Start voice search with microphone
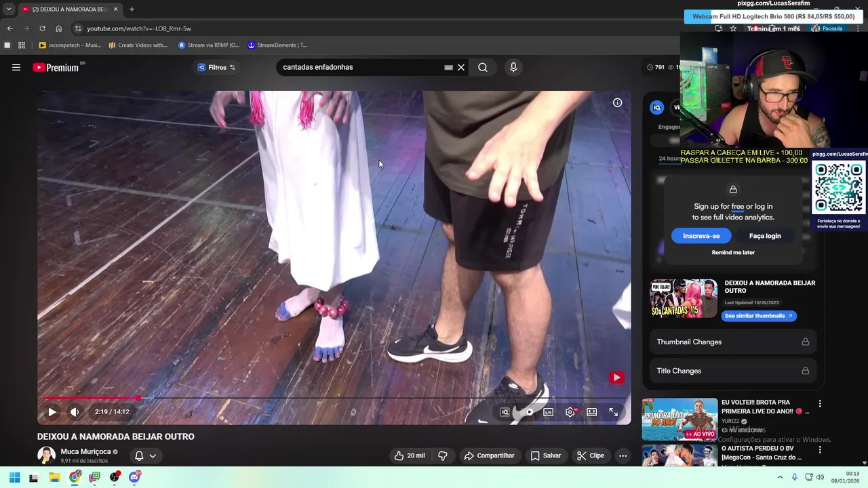The image size is (868, 488). point(513,67)
